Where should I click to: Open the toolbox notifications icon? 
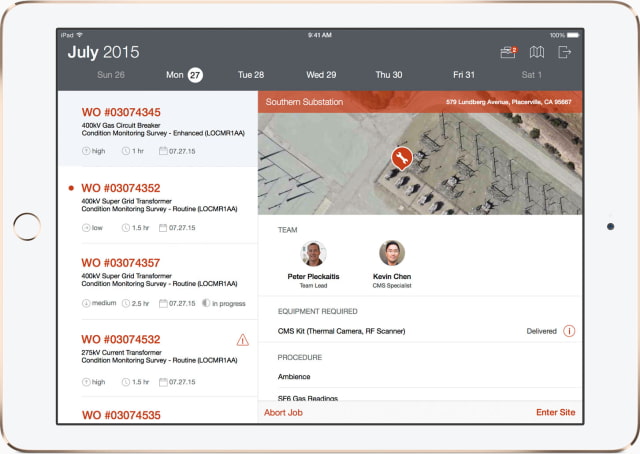pos(509,52)
